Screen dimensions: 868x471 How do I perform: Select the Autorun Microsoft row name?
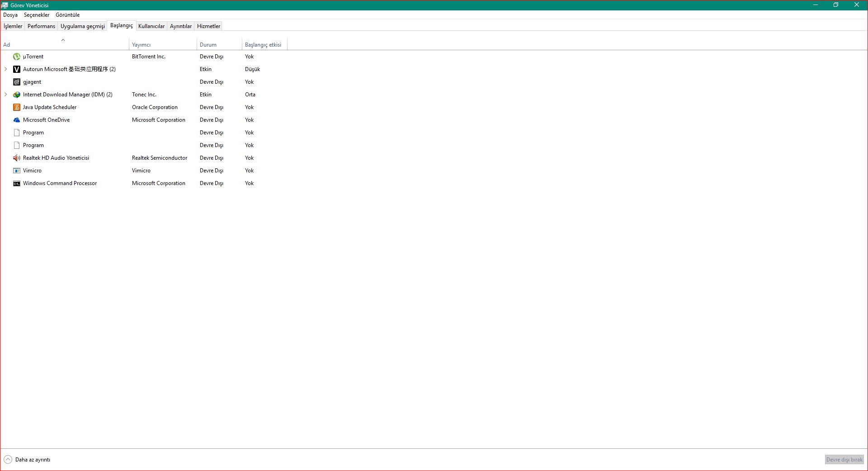[x=69, y=69]
